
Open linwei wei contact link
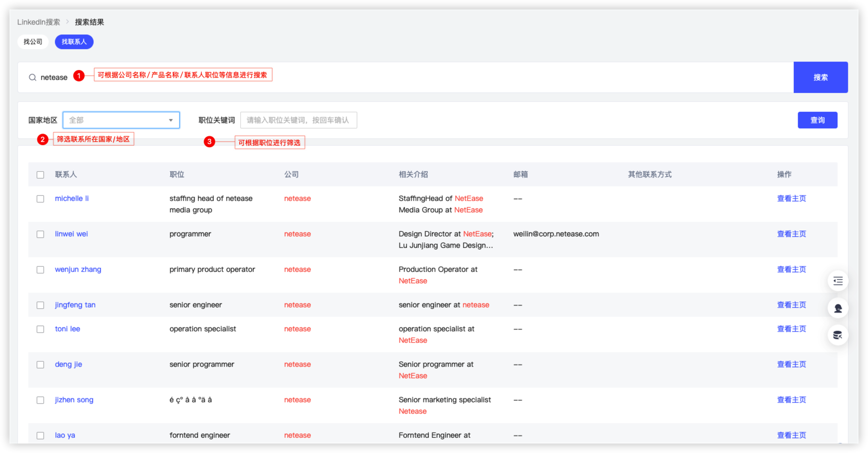(x=72, y=234)
